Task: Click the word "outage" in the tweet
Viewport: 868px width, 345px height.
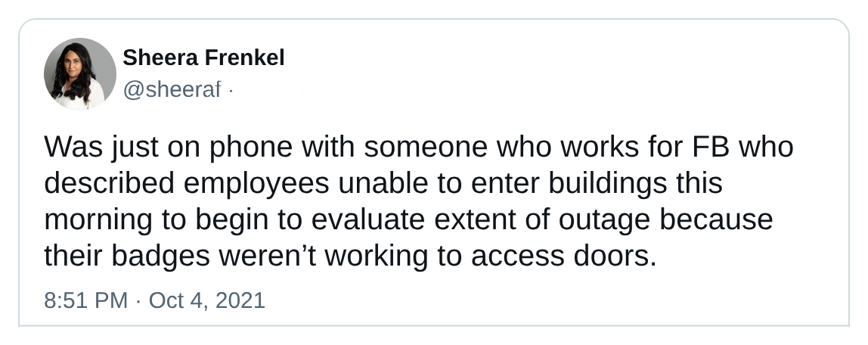Action: tap(605, 221)
